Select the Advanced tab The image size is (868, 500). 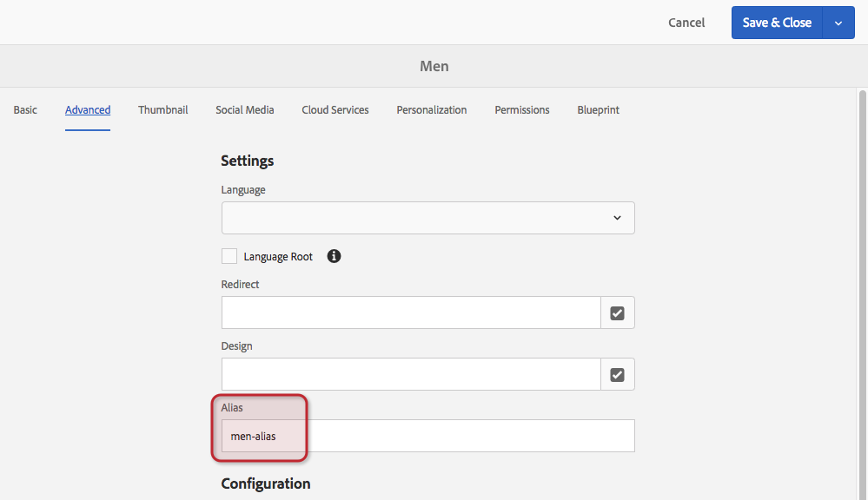(x=88, y=110)
